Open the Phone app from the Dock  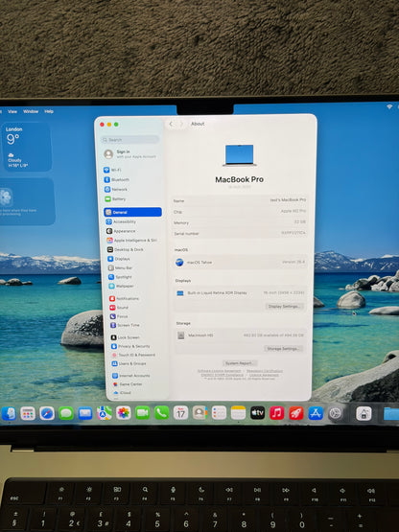[x=162, y=413]
